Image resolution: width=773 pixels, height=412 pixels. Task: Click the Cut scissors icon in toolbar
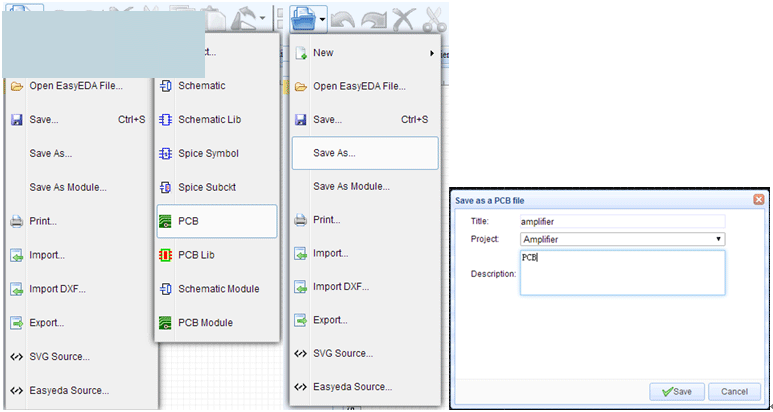point(435,20)
